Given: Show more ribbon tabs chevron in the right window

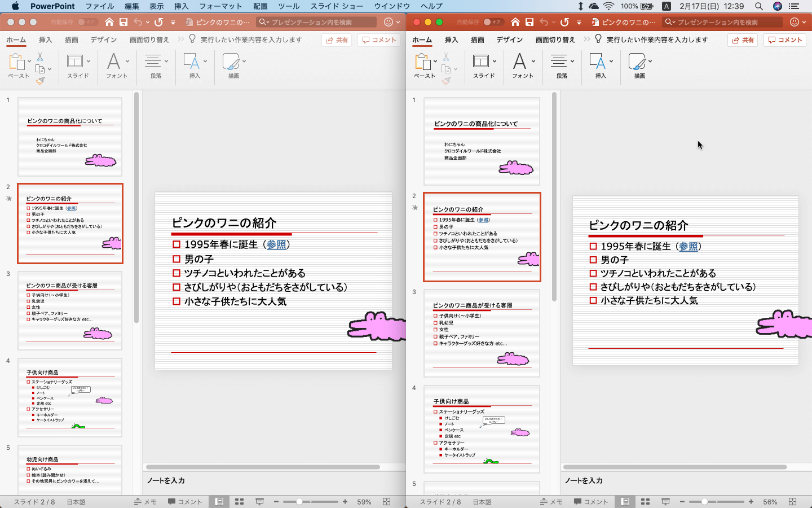Looking at the screenshot, I should point(587,40).
